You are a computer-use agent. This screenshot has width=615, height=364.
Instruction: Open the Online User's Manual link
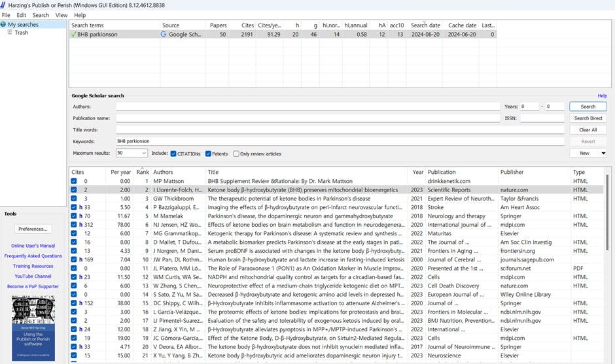coord(33,246)
